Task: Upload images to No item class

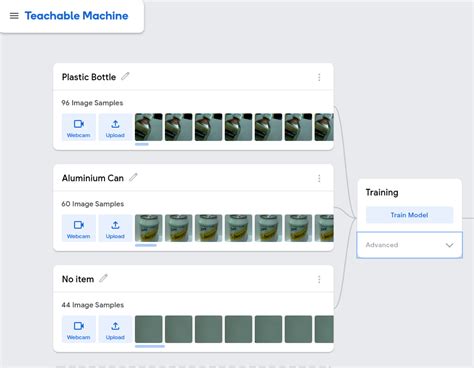Action: pos(115,329)
